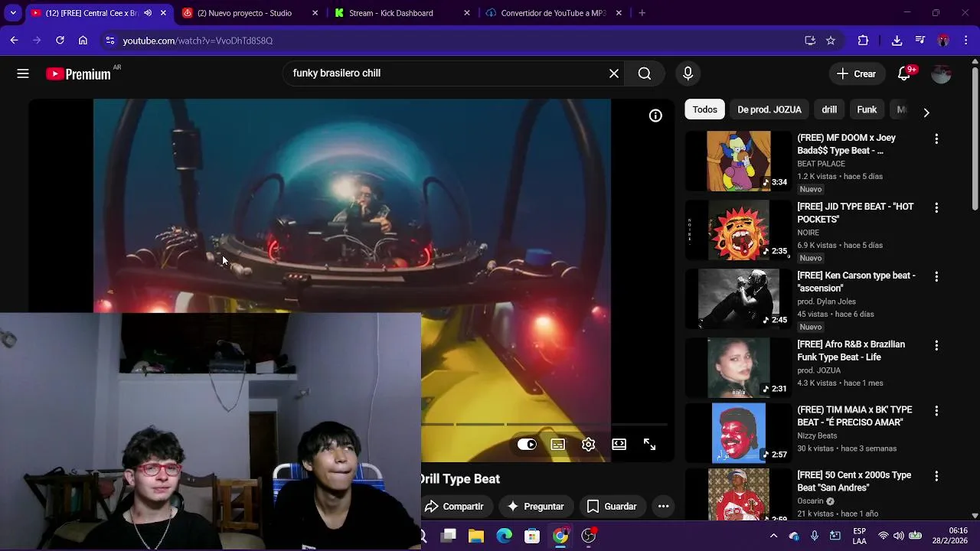Open options for JID TYPE BEAT video
980x551 pixels.
coord(936,208)
